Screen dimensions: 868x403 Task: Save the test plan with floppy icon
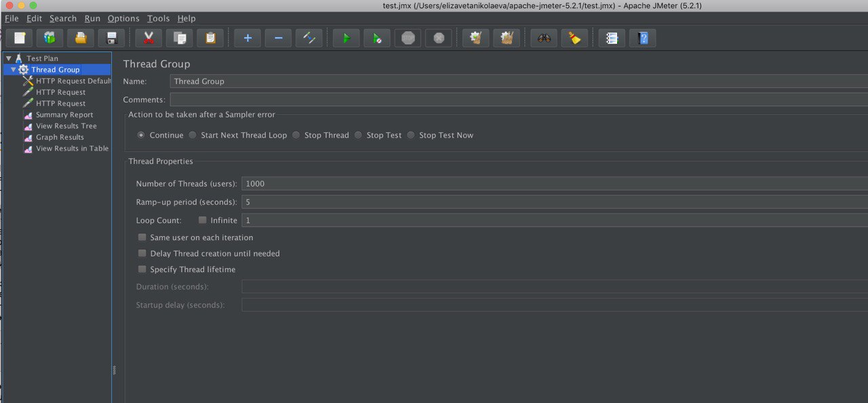click(112, 38)
